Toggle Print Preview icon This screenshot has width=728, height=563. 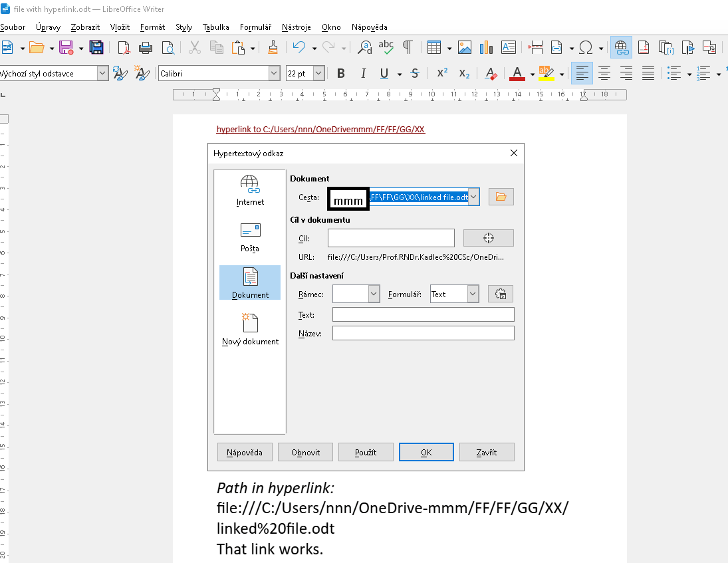tap(168, 47)
